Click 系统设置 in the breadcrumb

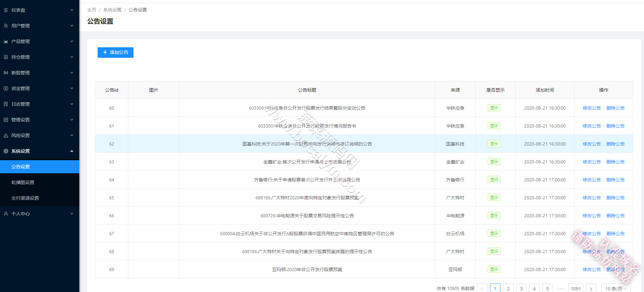(112, 10)
